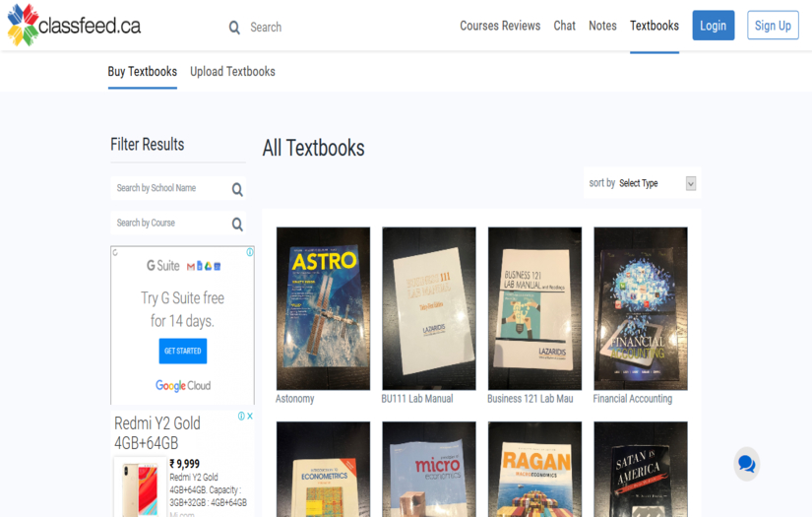812x517 pixels.
Task: Click the Redmi Y2 Gold ad heading
Action: tap(156, 433)
